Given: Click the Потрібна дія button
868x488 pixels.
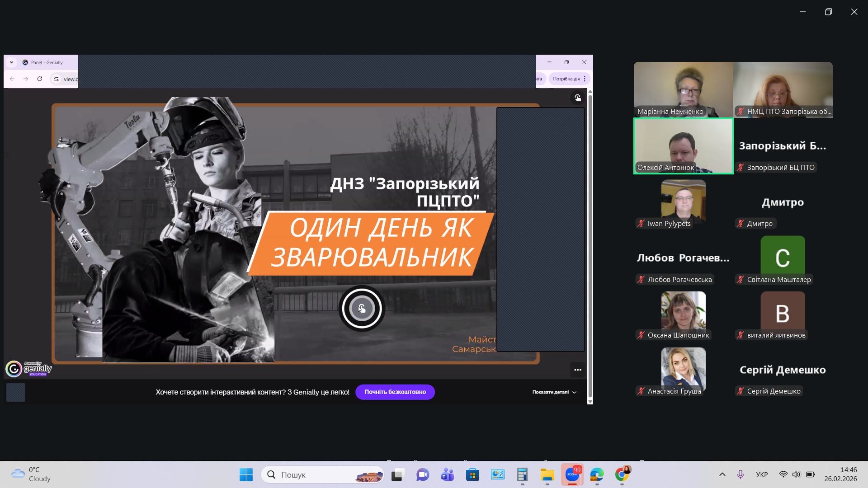Looking at the screenshot, I should point(566,79).
